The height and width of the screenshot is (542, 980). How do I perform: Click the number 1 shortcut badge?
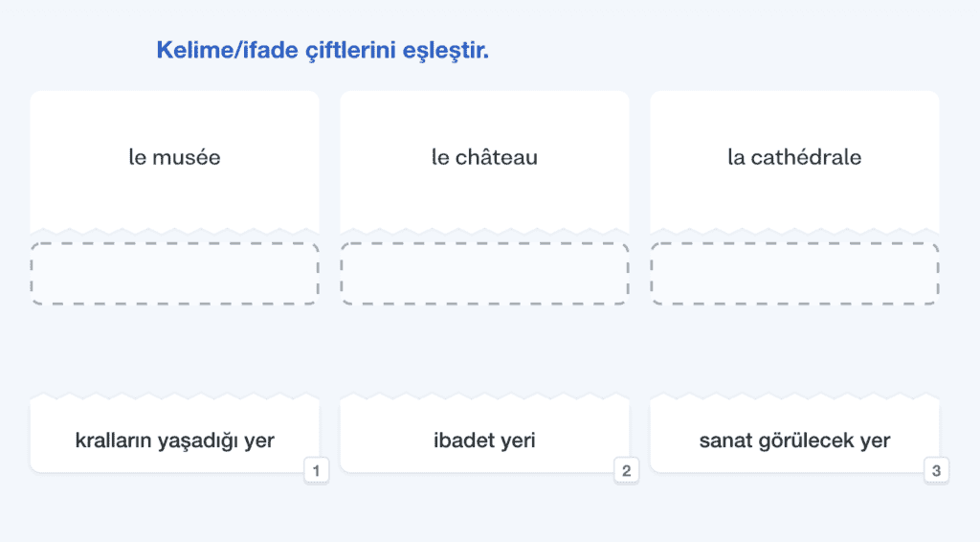(316, 470)
